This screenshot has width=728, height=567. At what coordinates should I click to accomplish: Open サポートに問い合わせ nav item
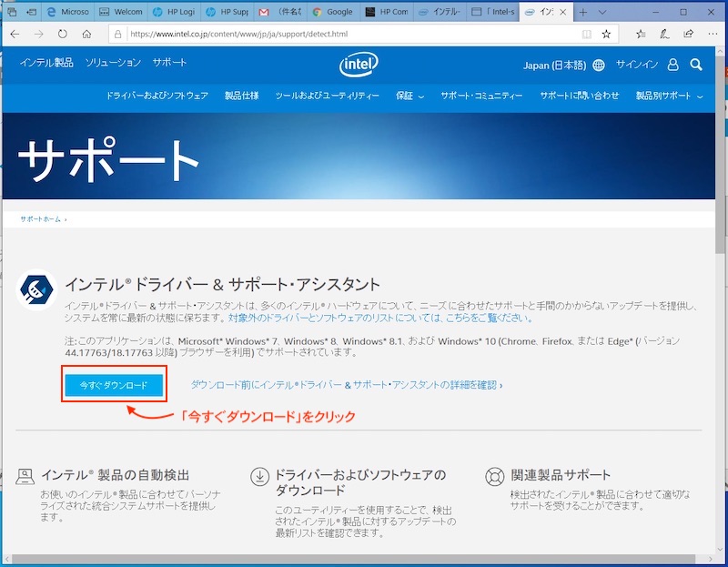579,96
